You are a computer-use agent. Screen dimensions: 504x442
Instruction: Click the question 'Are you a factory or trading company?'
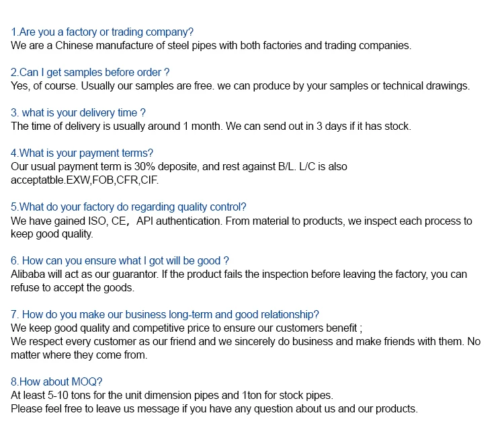102,32
